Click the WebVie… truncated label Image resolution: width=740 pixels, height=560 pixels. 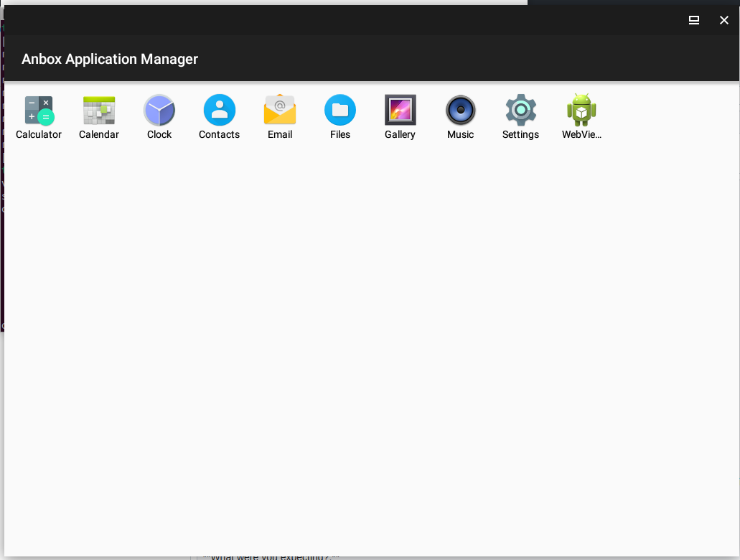581,134
